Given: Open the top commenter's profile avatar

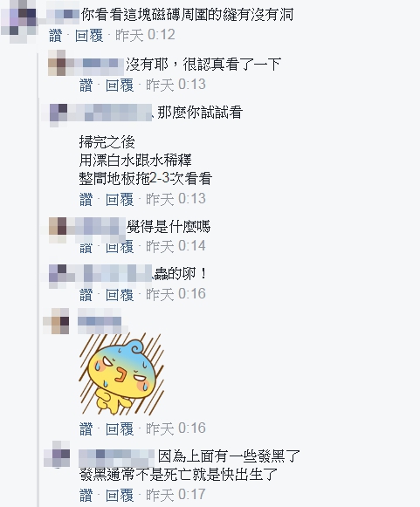Looking at the screenshot, I should [18, 21].
